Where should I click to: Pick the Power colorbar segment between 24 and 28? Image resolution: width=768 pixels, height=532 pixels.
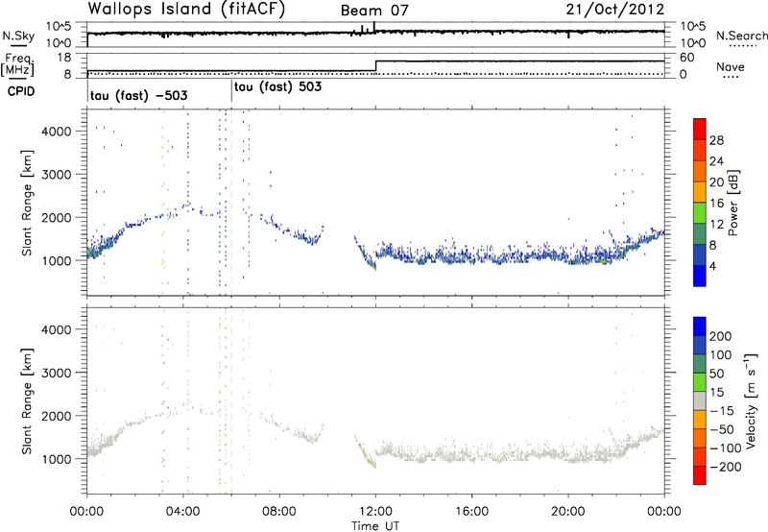tap(700, 151)
